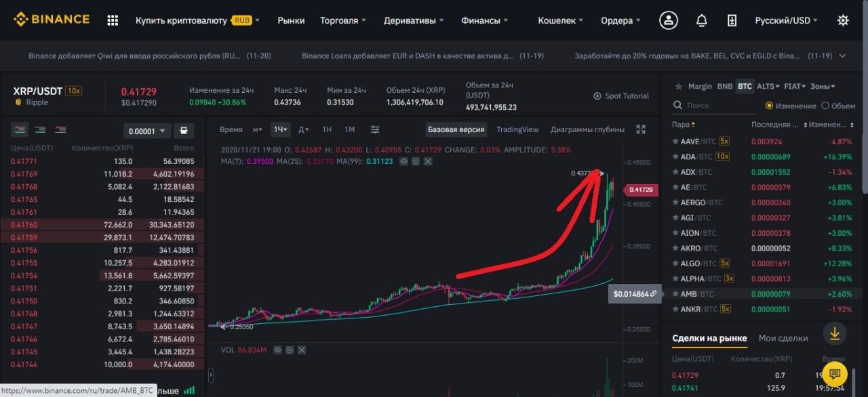Image resolution: width=868 pixels, height=397 pixels.
Task: Expand the announcements list chevron
Action: 843,56
